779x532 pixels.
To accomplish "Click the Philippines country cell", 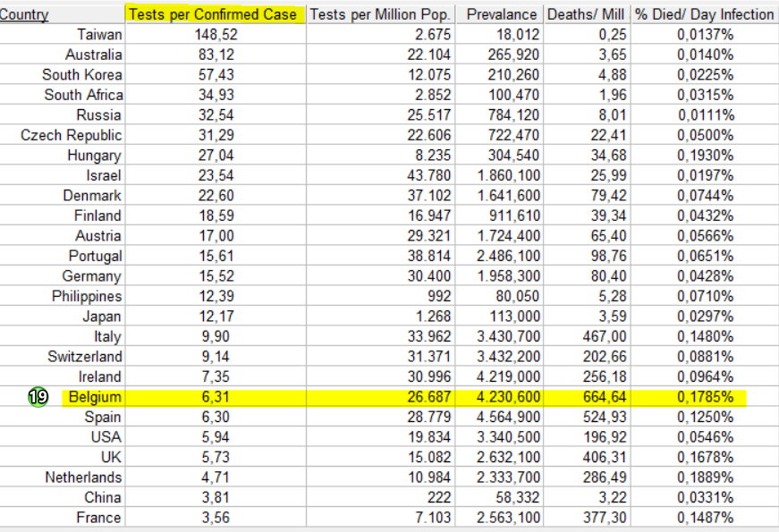I will [87, 296].
